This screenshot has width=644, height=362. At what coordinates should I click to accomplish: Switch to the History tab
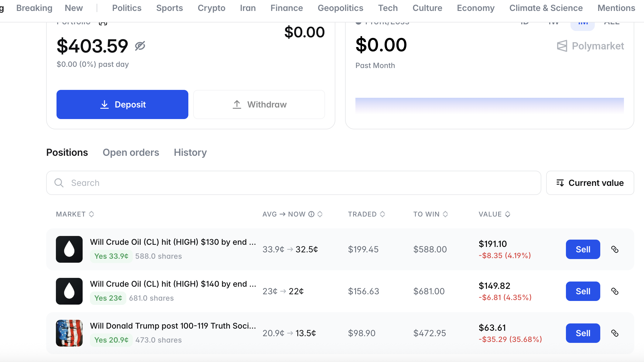pyautogui.click(x=190, y=152)
